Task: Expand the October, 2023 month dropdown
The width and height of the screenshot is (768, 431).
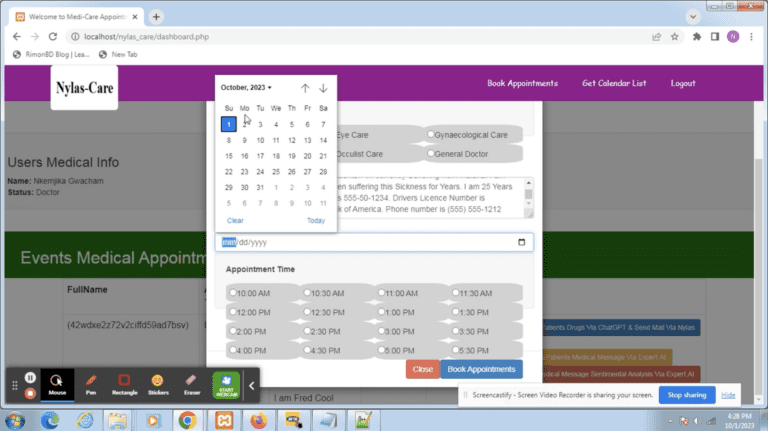Action: [x=246, y=88]
